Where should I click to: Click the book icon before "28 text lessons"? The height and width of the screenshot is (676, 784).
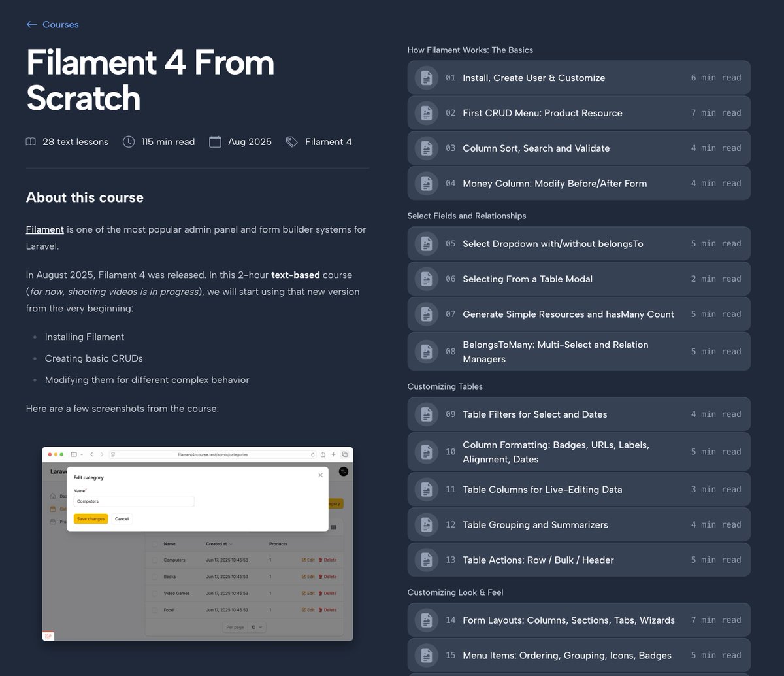point(31,141)
